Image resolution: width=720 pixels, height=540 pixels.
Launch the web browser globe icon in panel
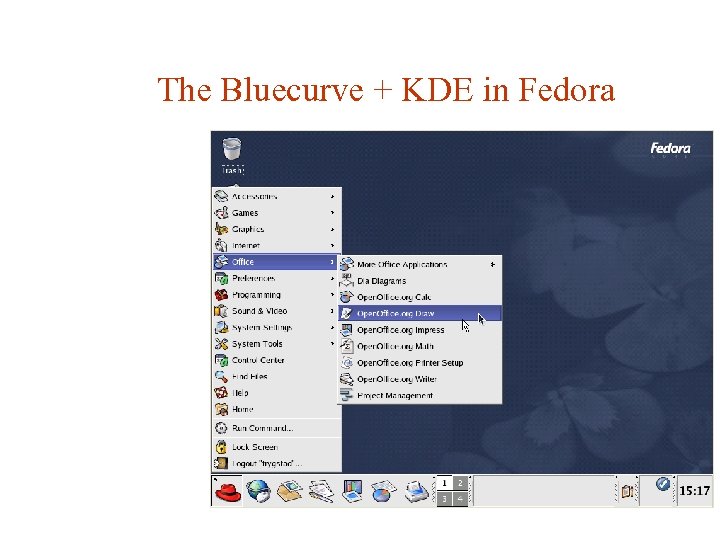click(259, 491)
